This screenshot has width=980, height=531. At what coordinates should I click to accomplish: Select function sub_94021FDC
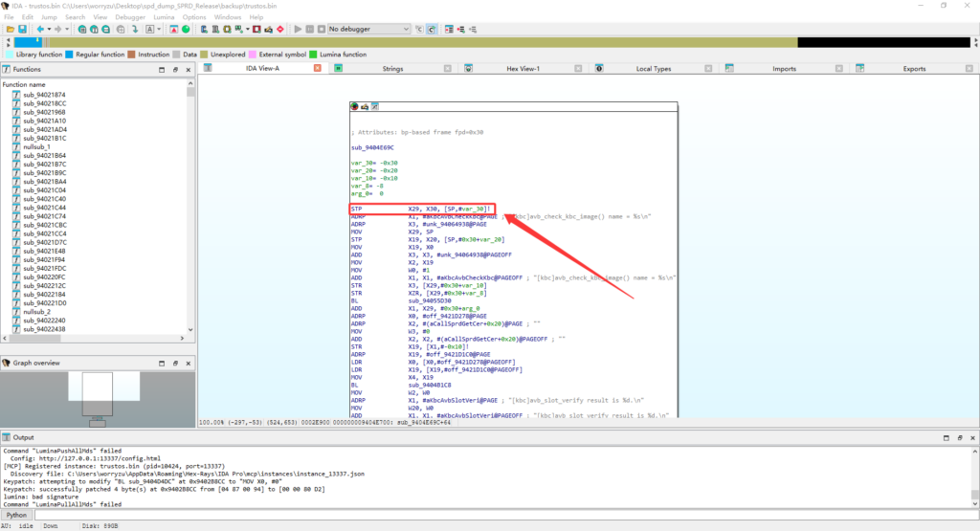(44, 268)
